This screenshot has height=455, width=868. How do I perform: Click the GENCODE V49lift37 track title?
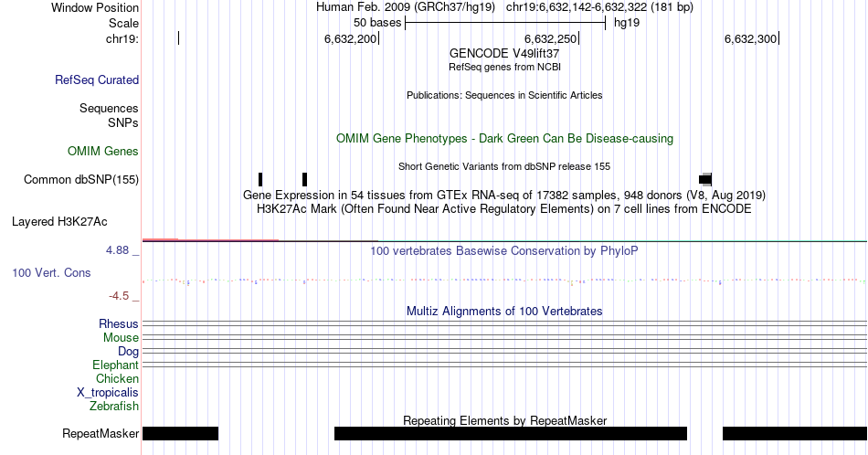pyautogui.click(x=504, y=54)
